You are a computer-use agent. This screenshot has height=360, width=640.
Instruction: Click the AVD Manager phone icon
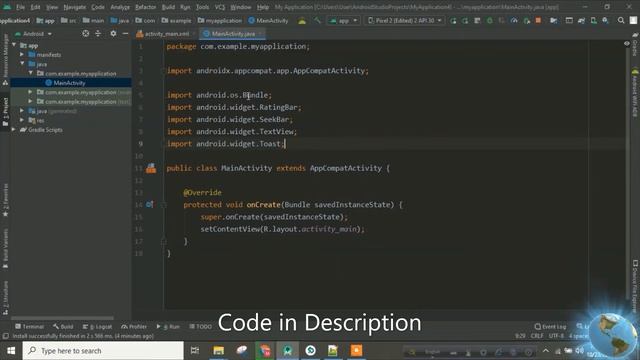pos(593,20)
